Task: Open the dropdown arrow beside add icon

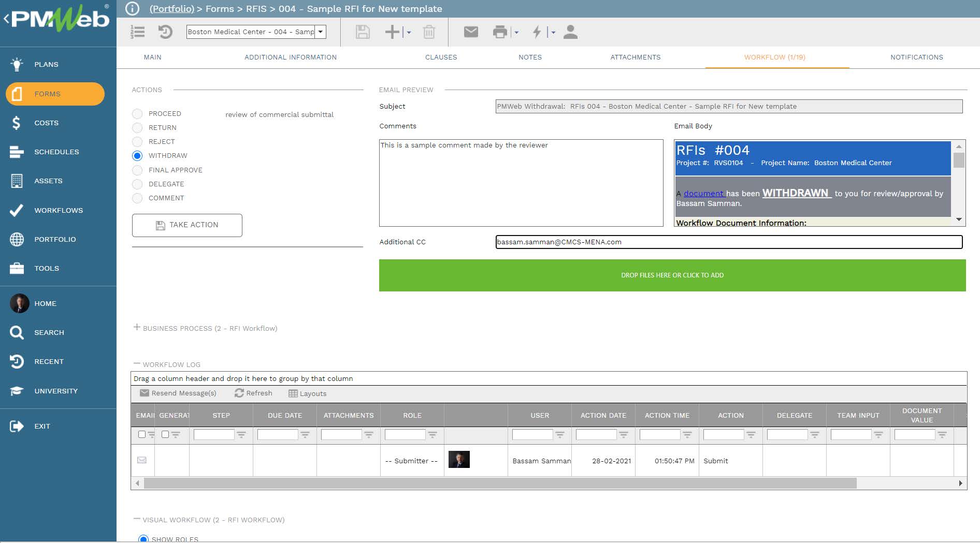Action: click(x=409, y=32)
